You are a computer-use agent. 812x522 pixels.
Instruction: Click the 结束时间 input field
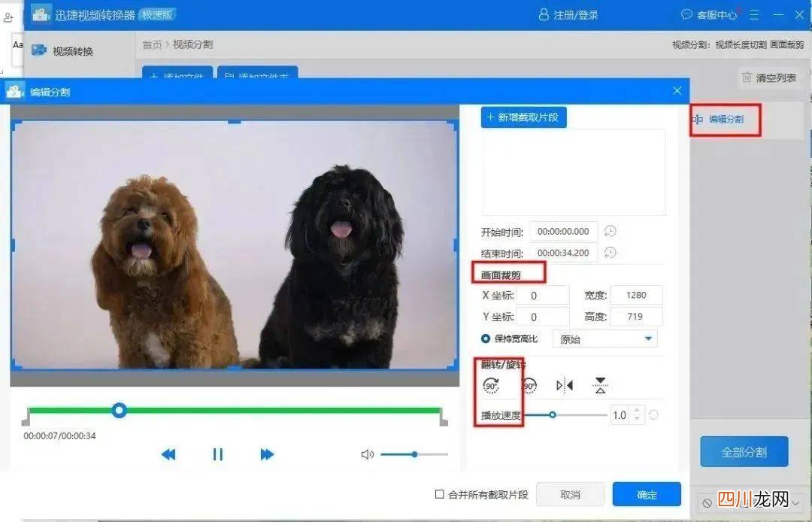tap(563, 253)
